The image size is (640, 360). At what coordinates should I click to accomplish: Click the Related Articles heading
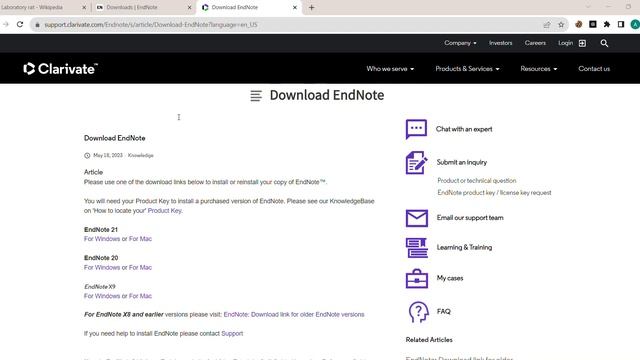(x=429, y=340)
